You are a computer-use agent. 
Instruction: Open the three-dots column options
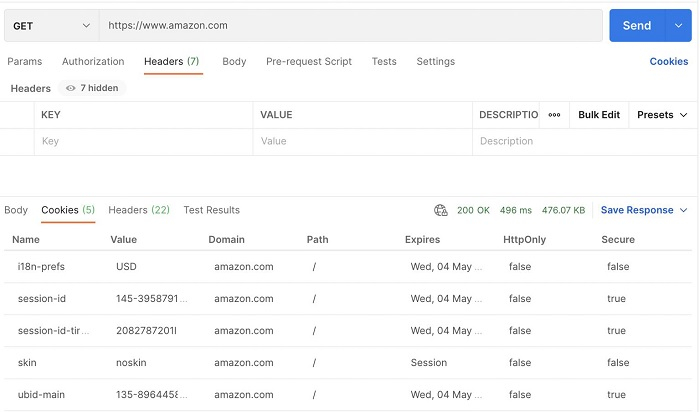tap(554, 115)
